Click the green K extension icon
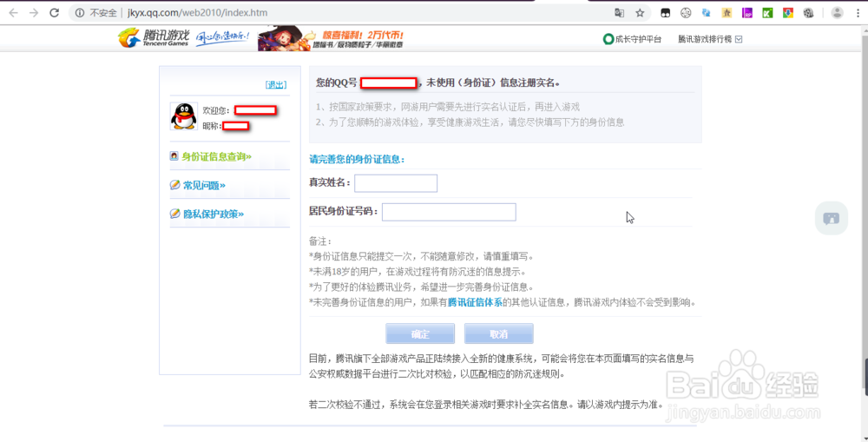 (767, 13)
